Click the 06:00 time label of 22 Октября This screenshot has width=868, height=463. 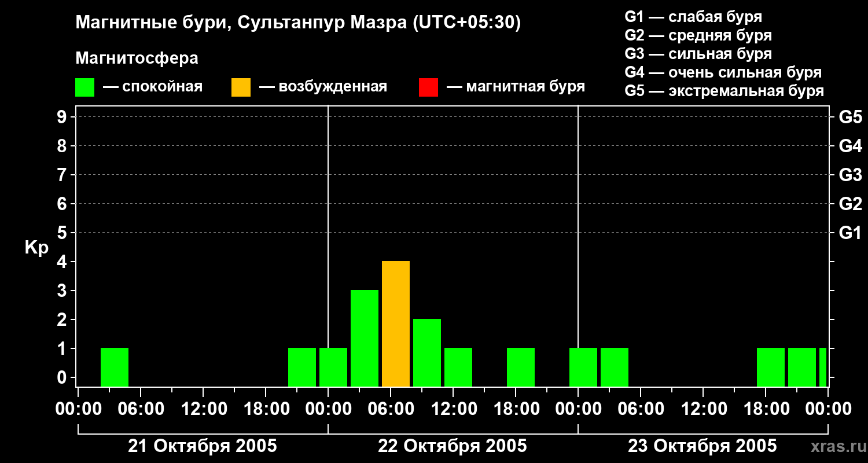tap(390, 409)
